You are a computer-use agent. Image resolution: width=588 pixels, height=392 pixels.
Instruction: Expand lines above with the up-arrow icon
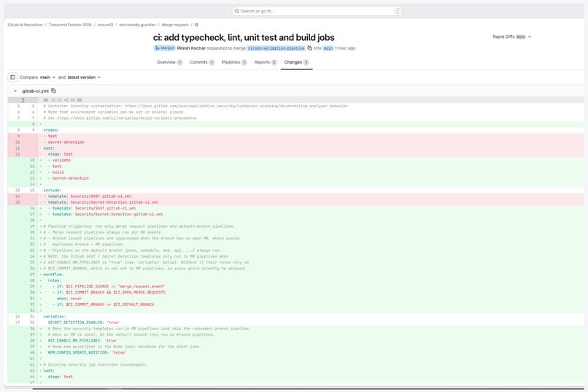click(23, 100)
